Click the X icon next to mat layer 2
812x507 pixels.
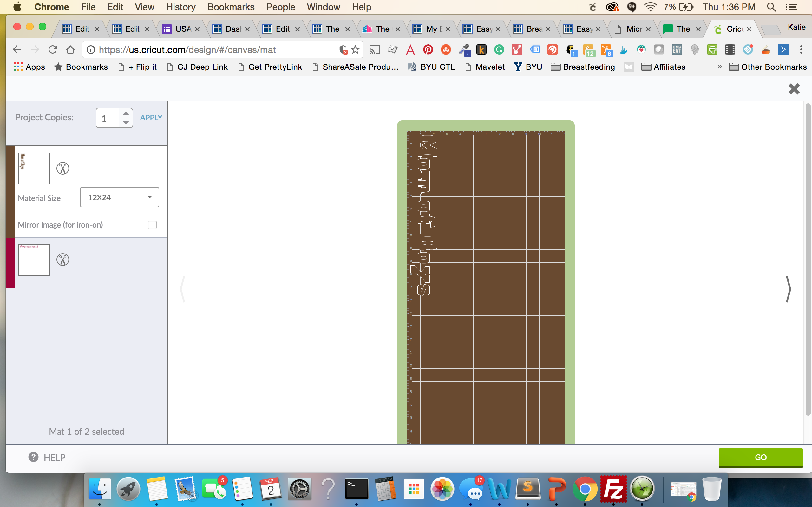tap(63, 259)
